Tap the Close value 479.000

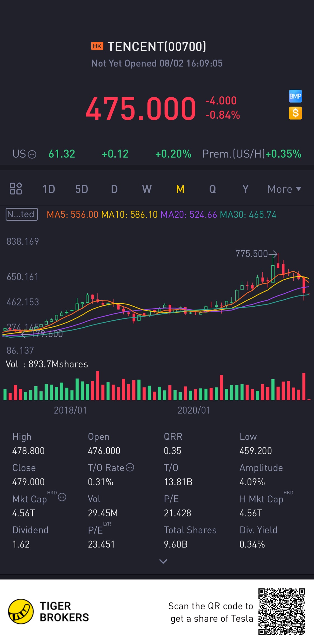[28, 482]
